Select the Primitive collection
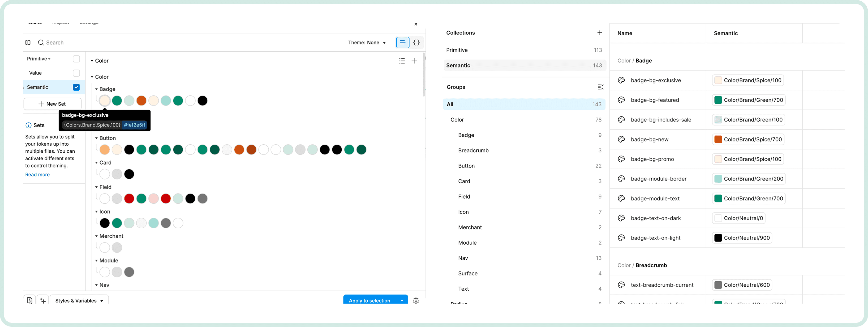This screenshot has width=868, height=327. pyautogui.click(x=457, y=50)
